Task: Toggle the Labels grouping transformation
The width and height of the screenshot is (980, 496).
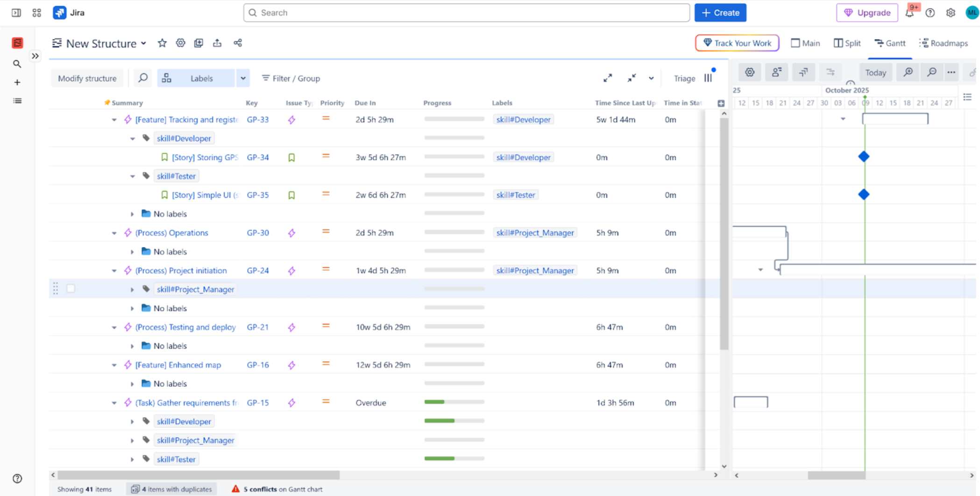Action: click(196, 78)
